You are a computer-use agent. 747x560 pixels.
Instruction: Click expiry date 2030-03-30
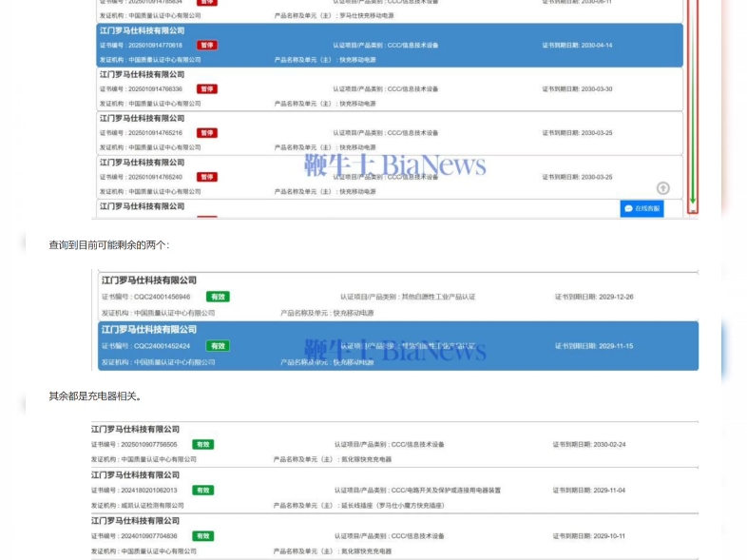(x=597, y=89)
